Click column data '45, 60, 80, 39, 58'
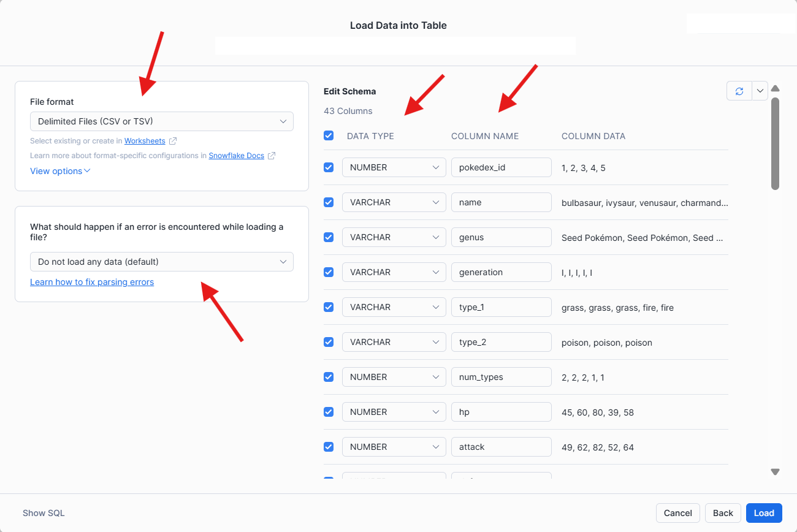The image size is (797, 532). 598,412
